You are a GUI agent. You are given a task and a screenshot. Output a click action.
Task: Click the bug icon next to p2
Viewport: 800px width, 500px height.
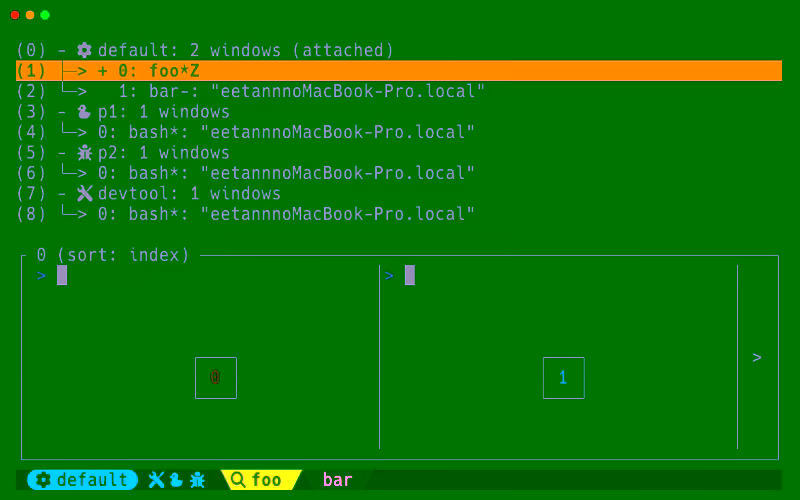tap(85, 153)
